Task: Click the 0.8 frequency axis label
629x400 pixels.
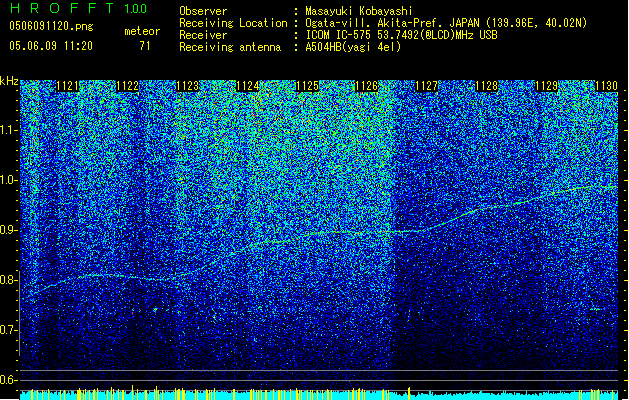Action: (x=9, y=280)
